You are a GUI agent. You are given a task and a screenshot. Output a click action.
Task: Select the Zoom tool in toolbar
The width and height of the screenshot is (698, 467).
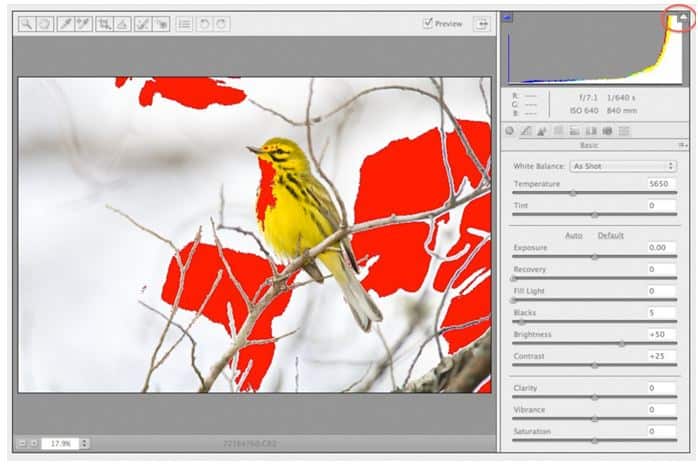[27, 24]
